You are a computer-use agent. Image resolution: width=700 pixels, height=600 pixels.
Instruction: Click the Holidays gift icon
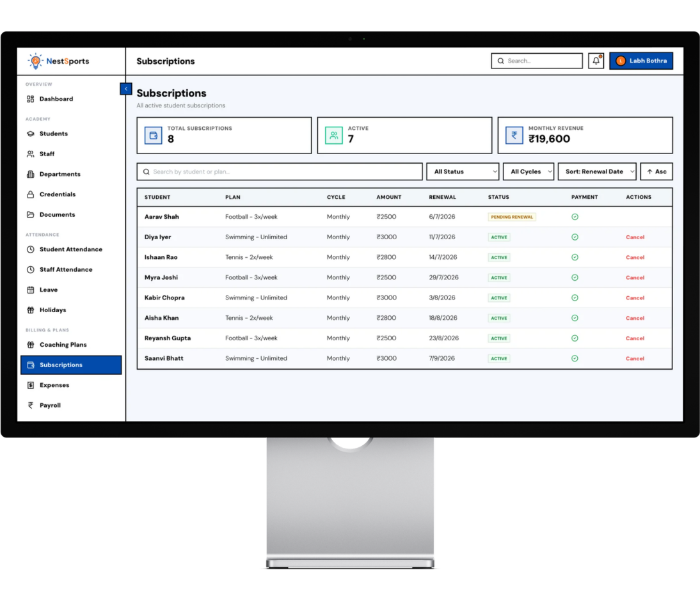(x=30, y=310)
